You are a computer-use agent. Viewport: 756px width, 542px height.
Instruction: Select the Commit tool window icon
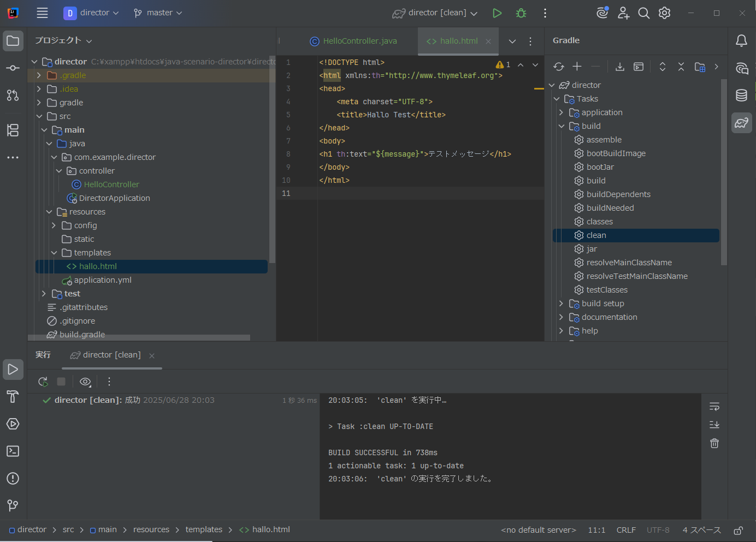point(13,68)
